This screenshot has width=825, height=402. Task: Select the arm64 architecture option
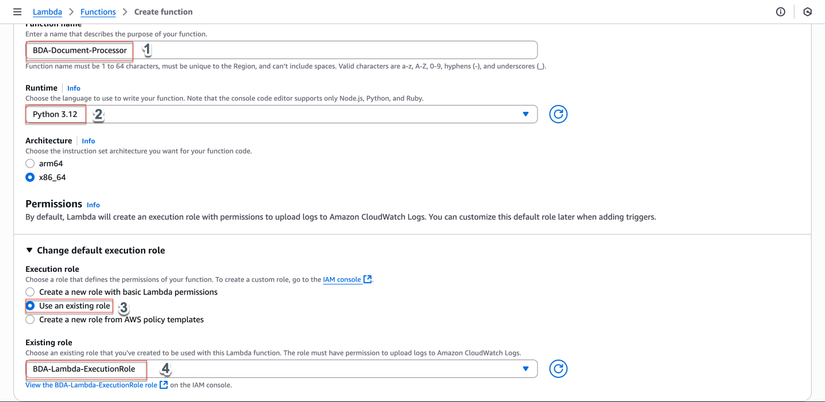(30, 163)
